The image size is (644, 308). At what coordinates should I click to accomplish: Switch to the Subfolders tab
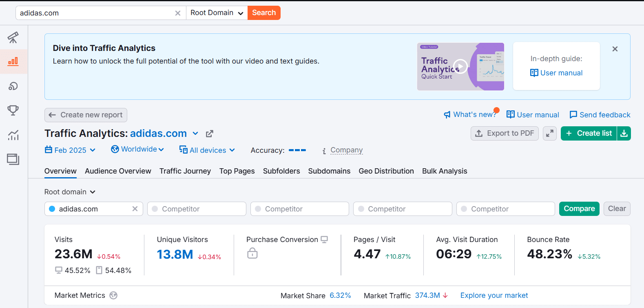281,171
